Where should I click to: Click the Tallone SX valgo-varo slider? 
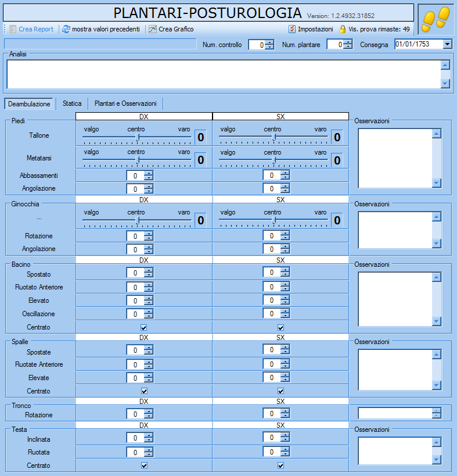point(274,138)
